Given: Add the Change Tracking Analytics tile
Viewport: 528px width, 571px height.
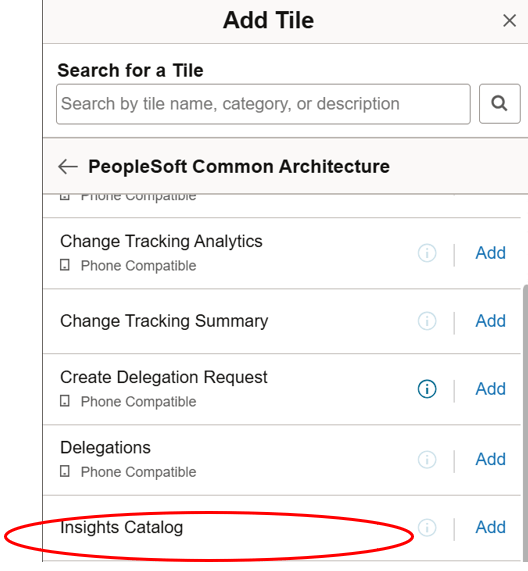Looking at the screenshot, I should point(490,253).
